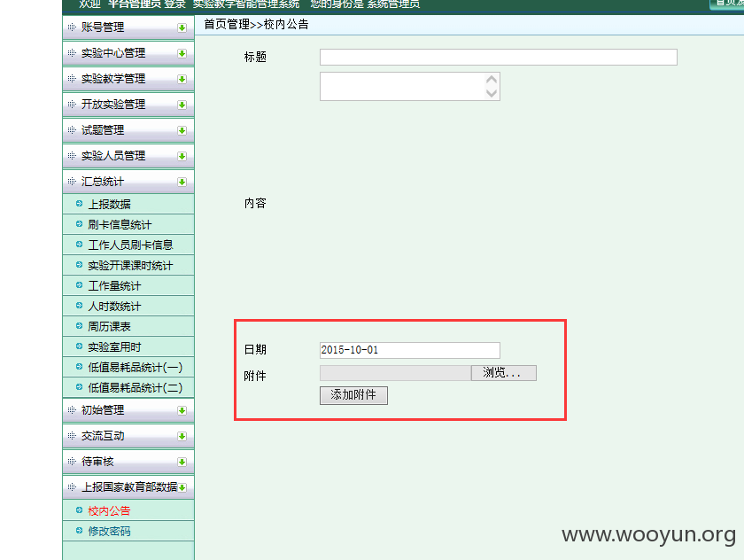Screen dimensions: 744x560
Task: Click 添加附件 button
Action: click(353, 395)
